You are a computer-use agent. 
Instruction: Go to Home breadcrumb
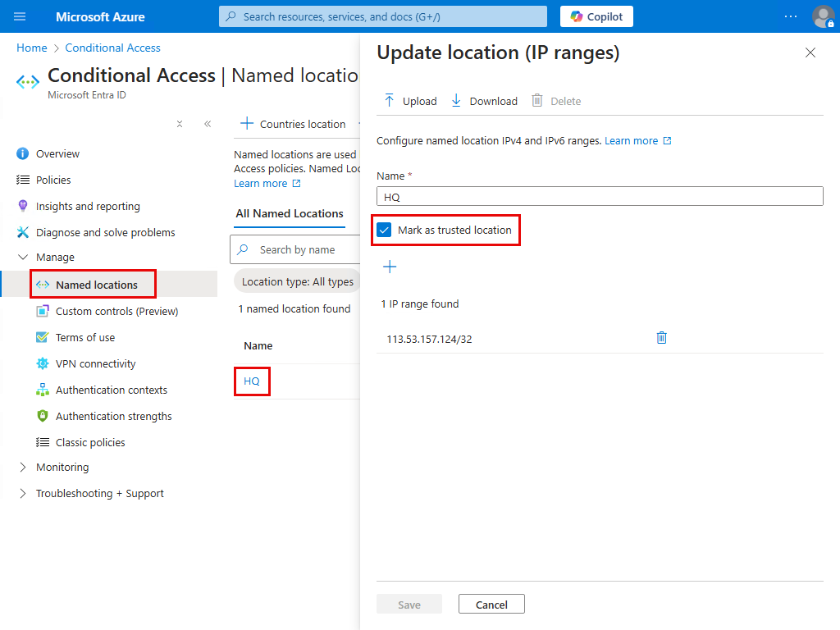coord(32,48)
